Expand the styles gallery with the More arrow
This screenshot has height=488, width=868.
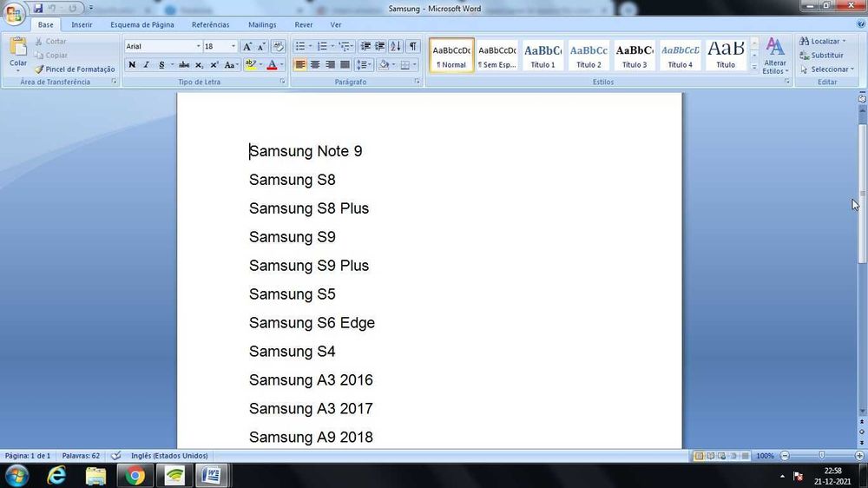pos(754,67)
